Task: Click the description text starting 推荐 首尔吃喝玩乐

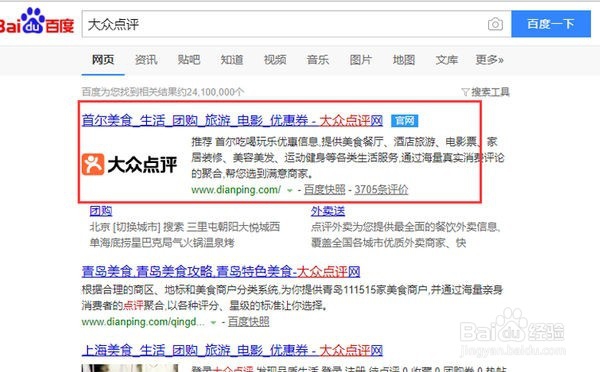Action: pyautogui.click(x=347, y=158)
